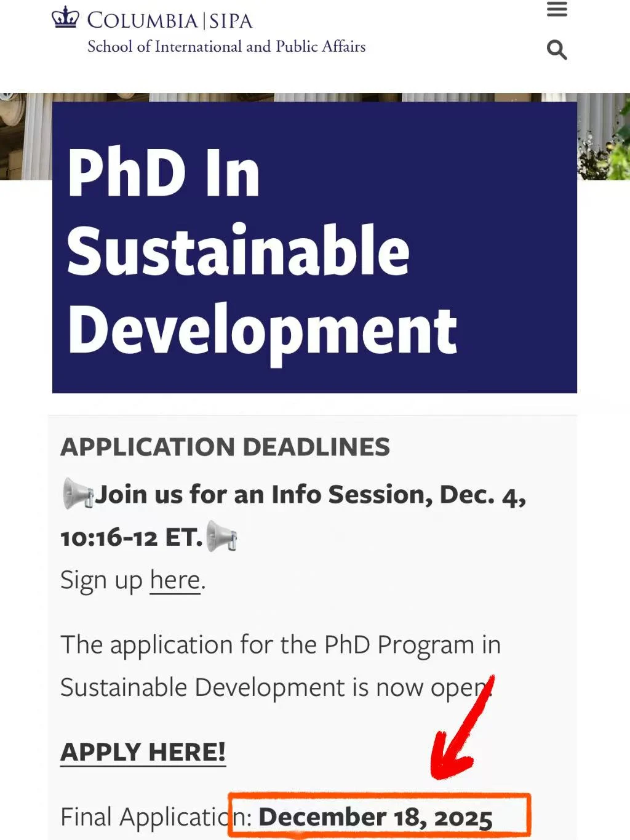This screenshot has height=840, width=630.
Task: Open the 'here' sign-up link
Action: pyautogui.click(x=175, y=580)
